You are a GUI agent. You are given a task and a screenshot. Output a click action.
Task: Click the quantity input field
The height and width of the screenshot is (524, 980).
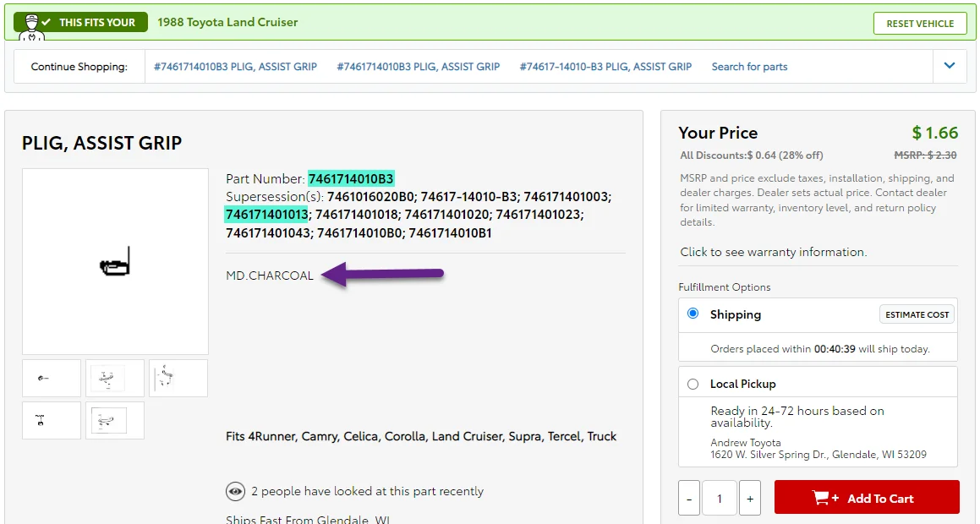[720, 499]
